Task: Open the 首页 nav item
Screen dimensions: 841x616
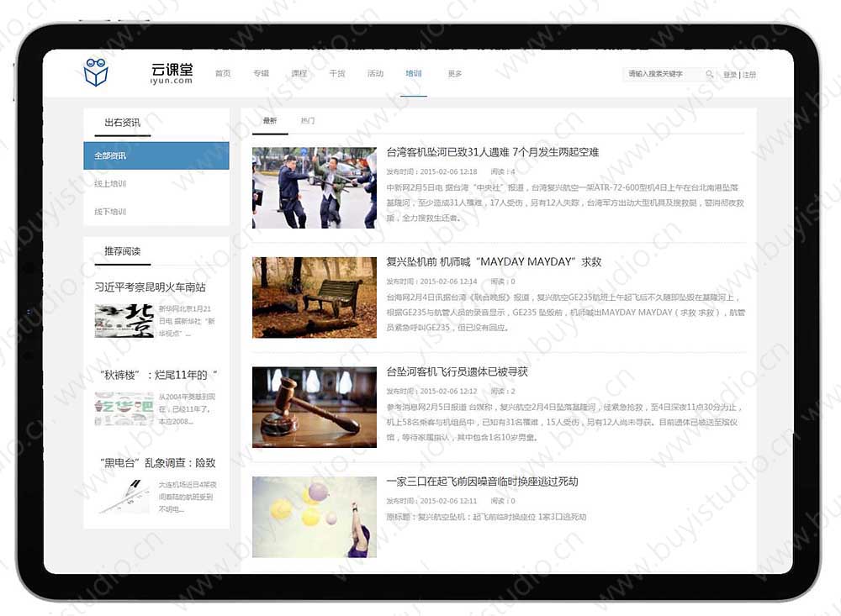Action: (223, 74)
